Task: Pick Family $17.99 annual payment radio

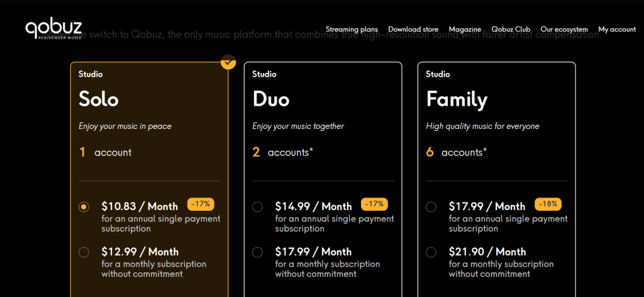Action: 431,206
